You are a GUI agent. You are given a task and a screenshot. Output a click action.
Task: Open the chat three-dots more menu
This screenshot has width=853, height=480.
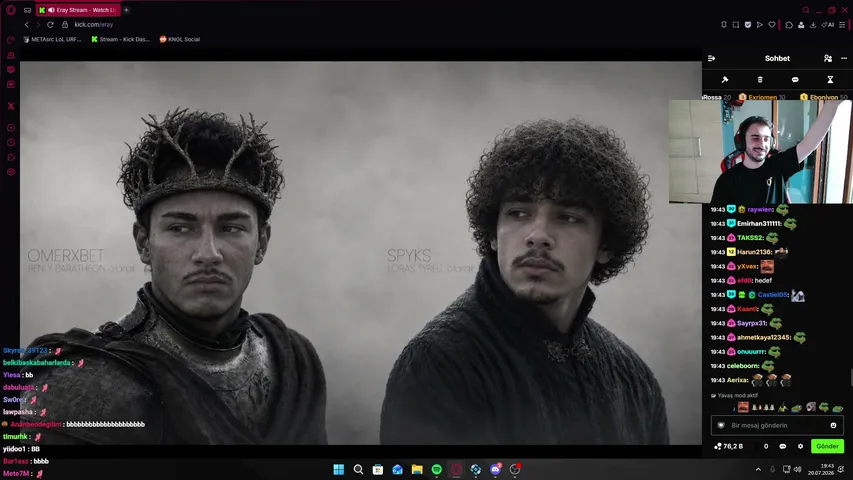(x=844, y=58)
